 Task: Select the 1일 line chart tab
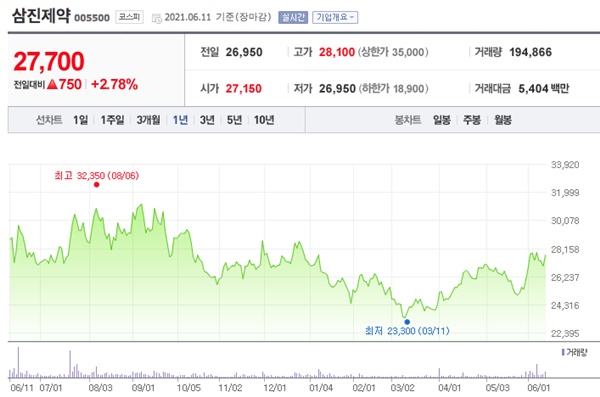tap(80, 120)
